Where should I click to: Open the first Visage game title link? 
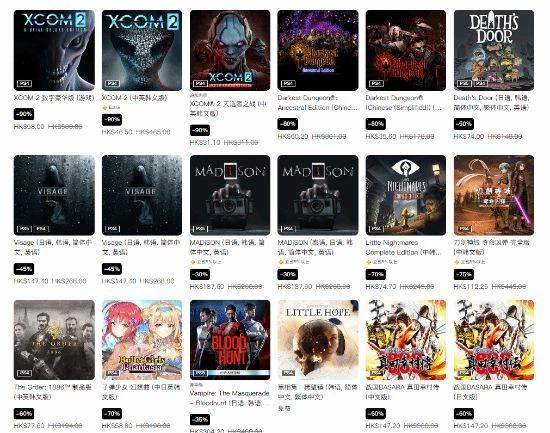point(53,247)
